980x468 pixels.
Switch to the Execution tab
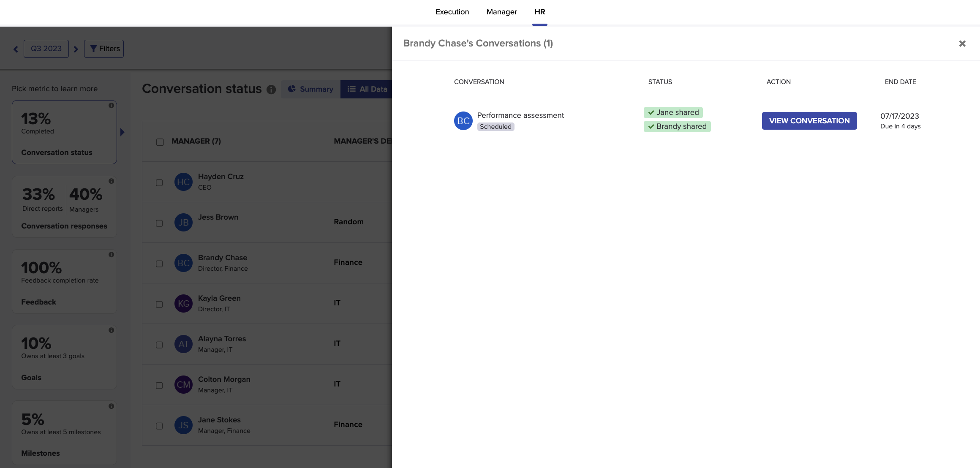tap(452, 12)
